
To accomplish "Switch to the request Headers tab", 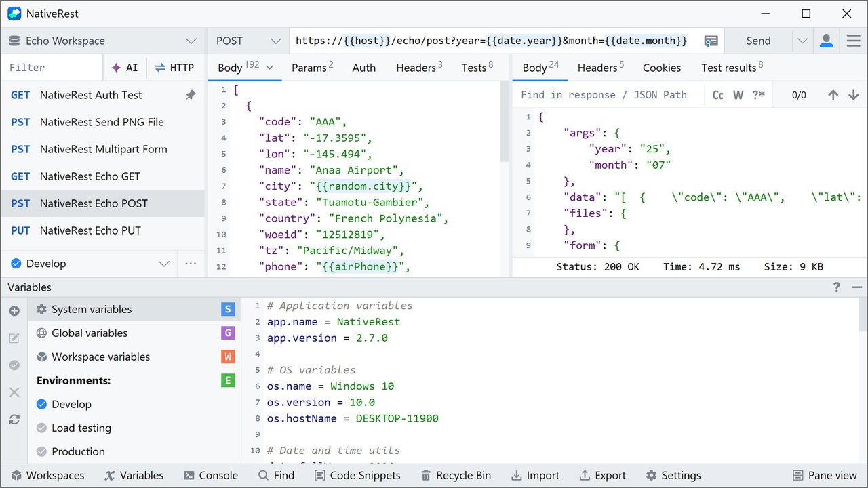I will point(419,68).
